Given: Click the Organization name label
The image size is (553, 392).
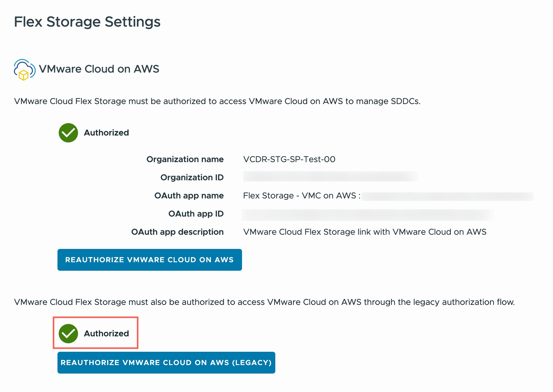Looking at the screenshot, I should (x=185, y=159).
